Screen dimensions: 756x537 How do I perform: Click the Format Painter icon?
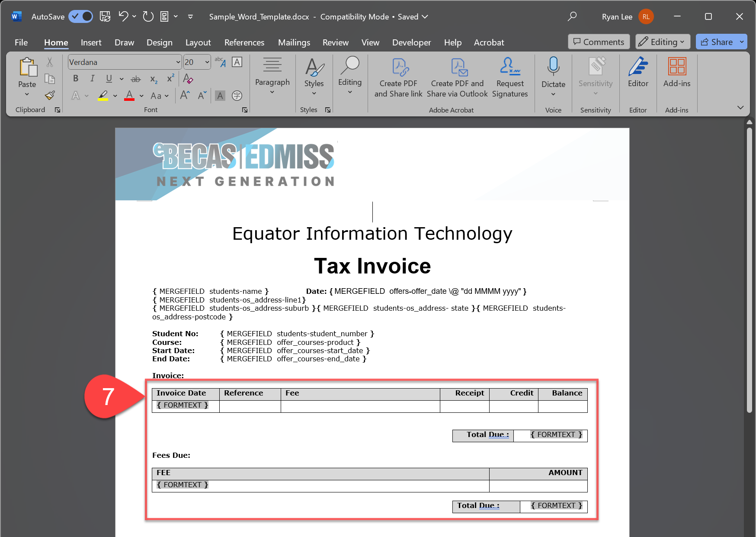pos(50,96)
